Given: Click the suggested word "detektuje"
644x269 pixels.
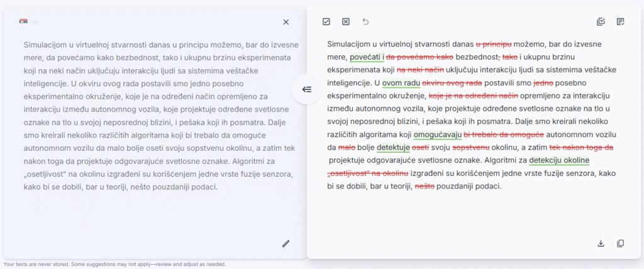Looking at the screenshot, I should pyautogui.click(x=393, y=147).
